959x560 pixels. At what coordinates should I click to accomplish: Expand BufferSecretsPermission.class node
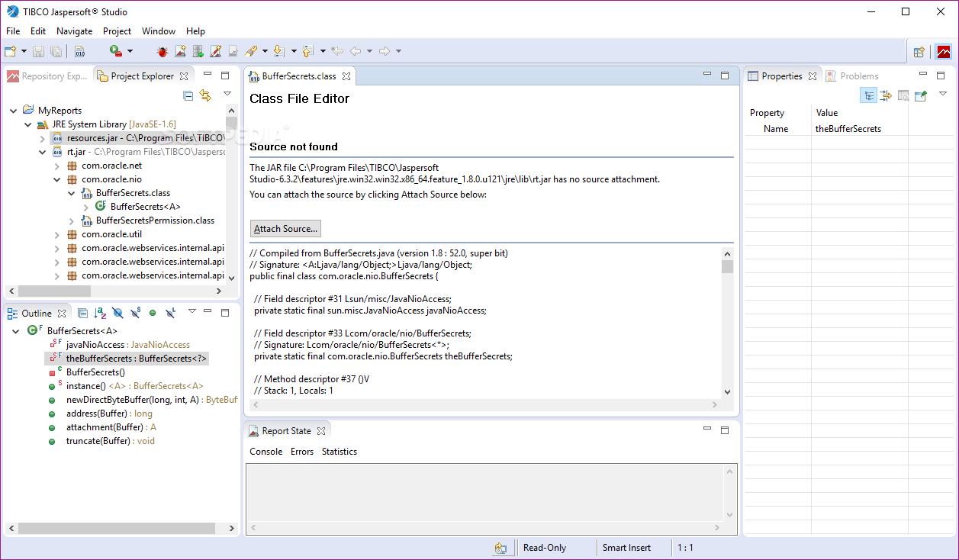(x=72, y=221)
